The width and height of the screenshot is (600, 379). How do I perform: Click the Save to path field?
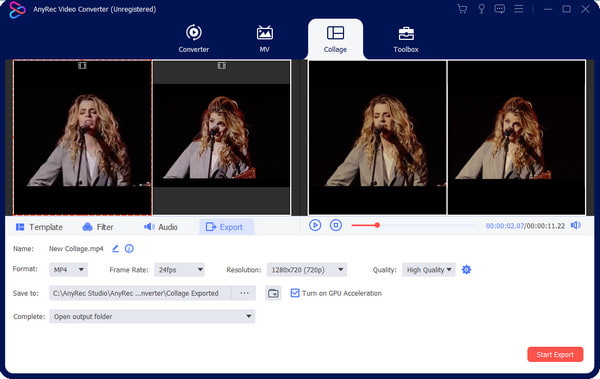(140, 293)
